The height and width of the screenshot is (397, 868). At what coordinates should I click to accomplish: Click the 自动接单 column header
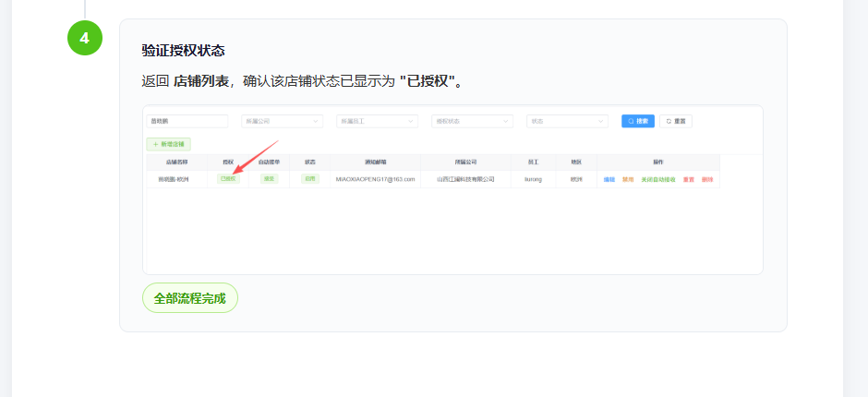pyautogui.click(x=269, y=162)
